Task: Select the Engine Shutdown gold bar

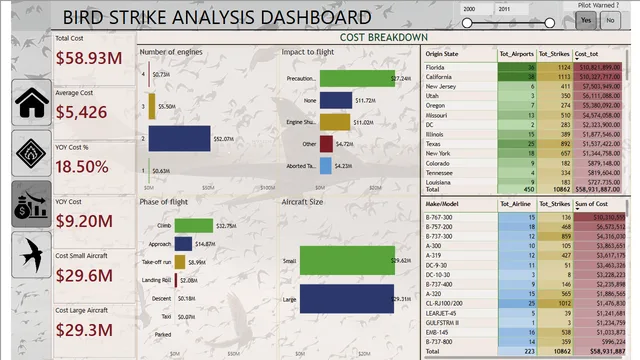Action: click(x=335, y=122)
